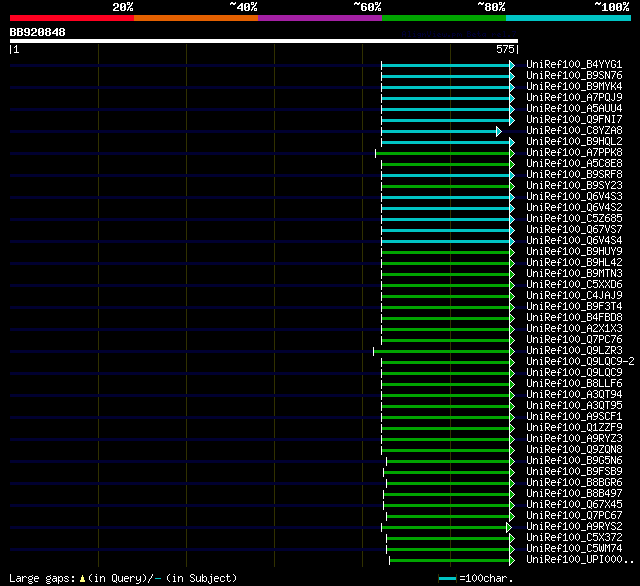Click the yellow query gap legend marker
This screenshot has width=640, height=586.
pyautogui.click(x=82, y=579)
